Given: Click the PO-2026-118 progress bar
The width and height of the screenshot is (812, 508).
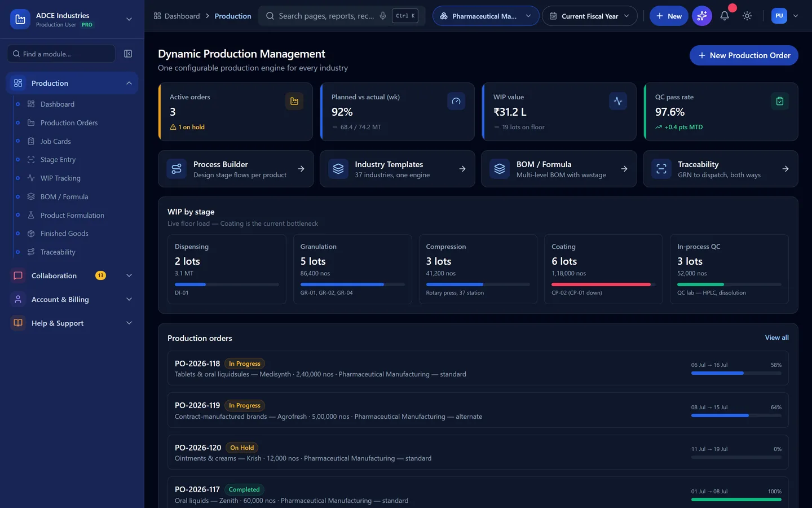Looking at the screenshot, I should [736, 373].
